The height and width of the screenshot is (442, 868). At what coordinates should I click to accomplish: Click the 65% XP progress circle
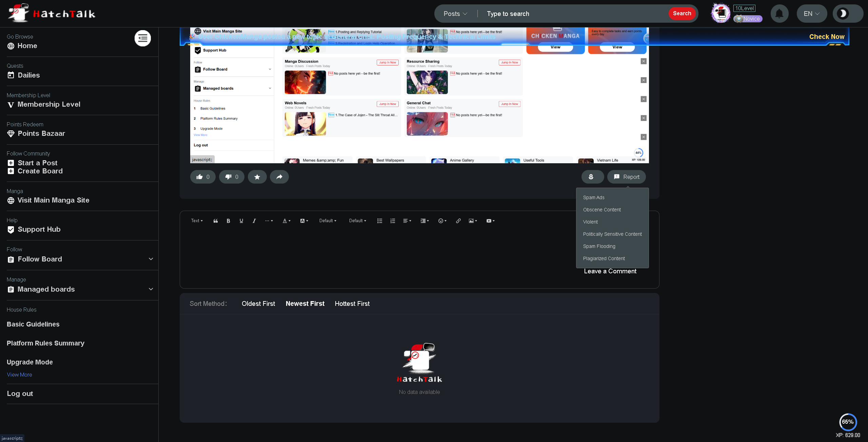click(848, 422)
